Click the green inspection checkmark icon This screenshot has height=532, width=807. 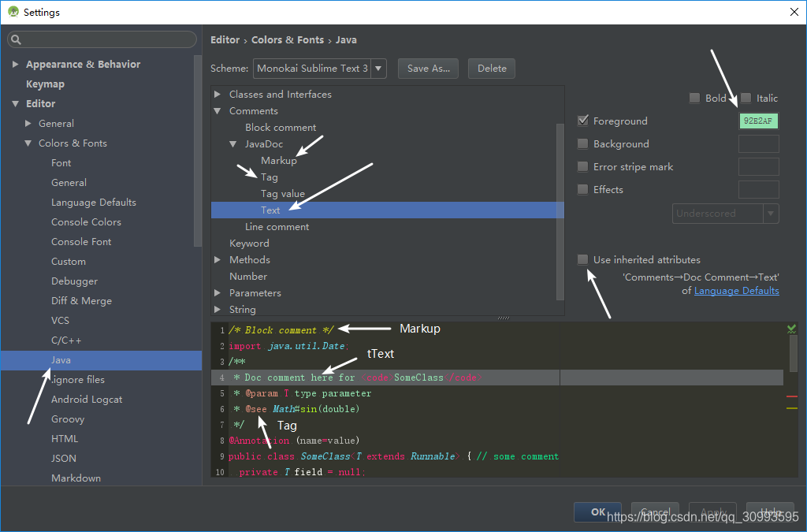[x=791, y=329]
